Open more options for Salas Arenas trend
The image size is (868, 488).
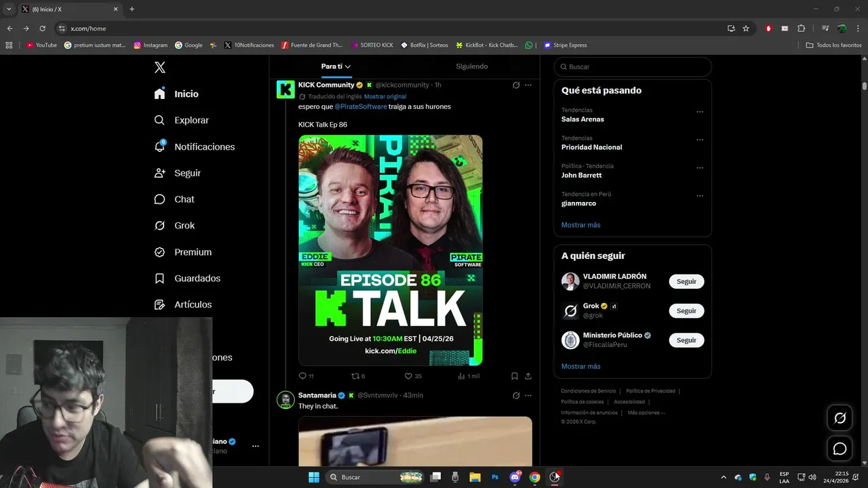pyautogui.click(x=700, y=112)
